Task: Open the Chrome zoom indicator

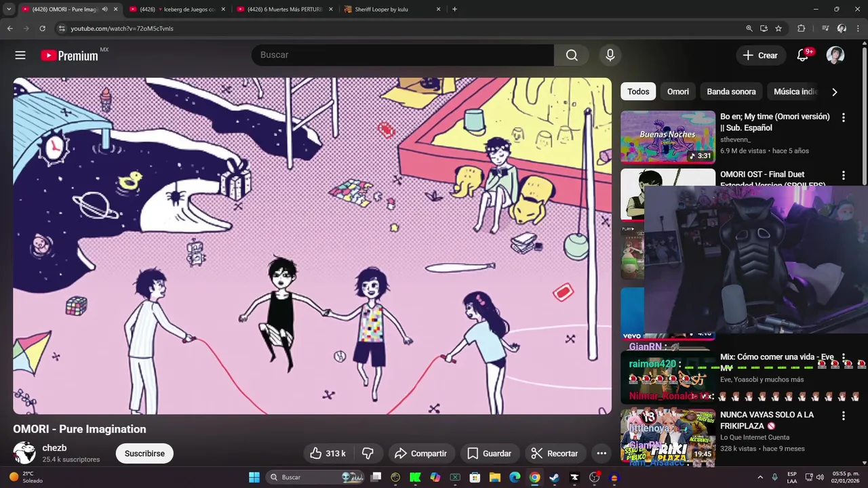Action: click(x=749, y=28)
